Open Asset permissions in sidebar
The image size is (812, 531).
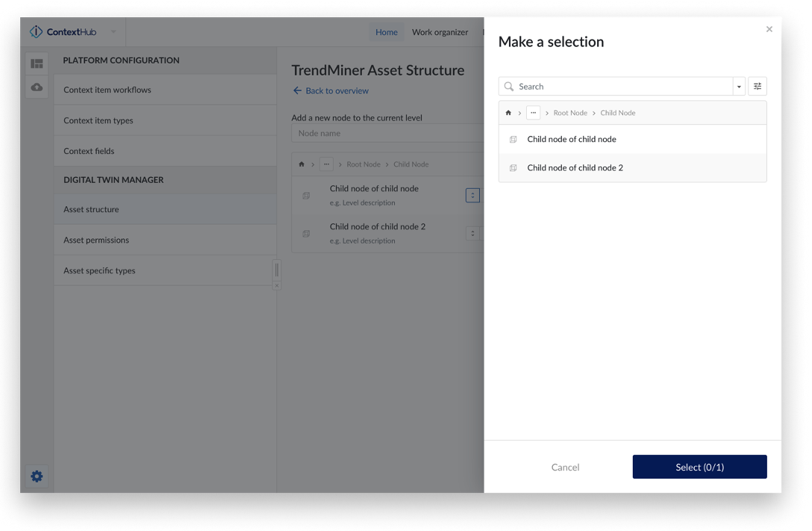point(96,240)
